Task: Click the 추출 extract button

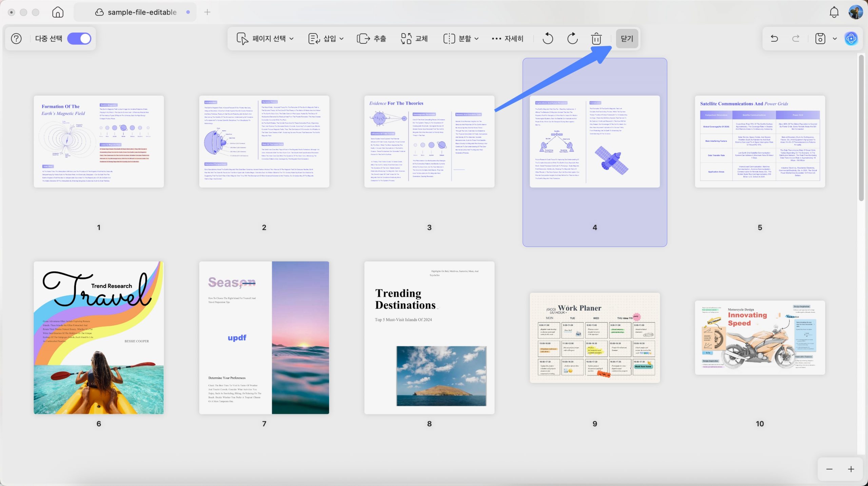Action: click(x=372, y=39)
